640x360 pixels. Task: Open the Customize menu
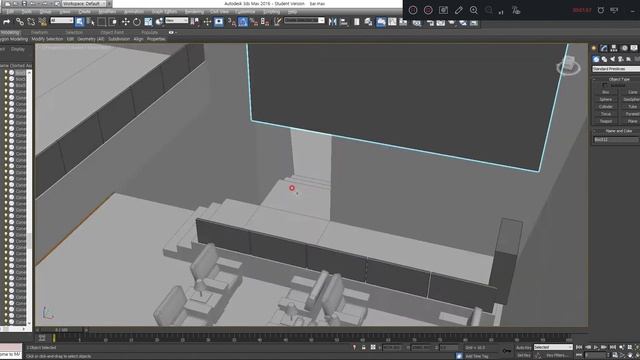245,12
